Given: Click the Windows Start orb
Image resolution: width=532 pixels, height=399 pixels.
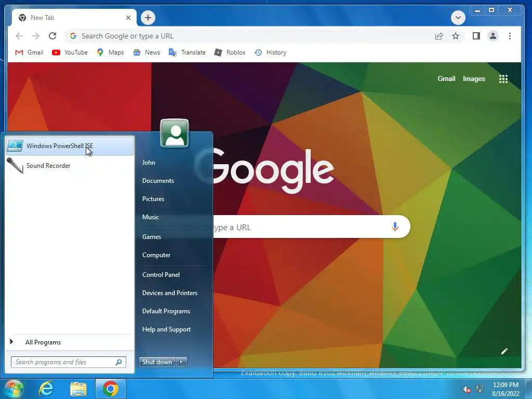Looking at the screenshot, I should point(13,389).
